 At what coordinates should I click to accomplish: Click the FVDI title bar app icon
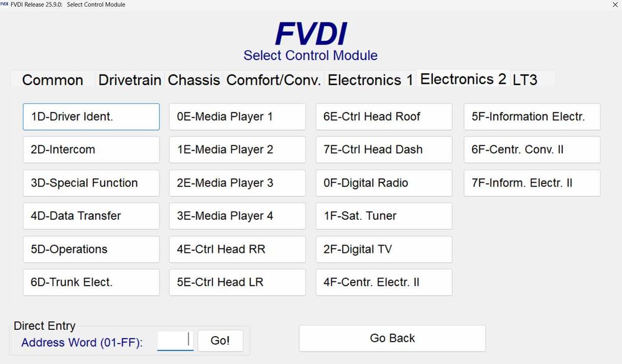point(4,4)
